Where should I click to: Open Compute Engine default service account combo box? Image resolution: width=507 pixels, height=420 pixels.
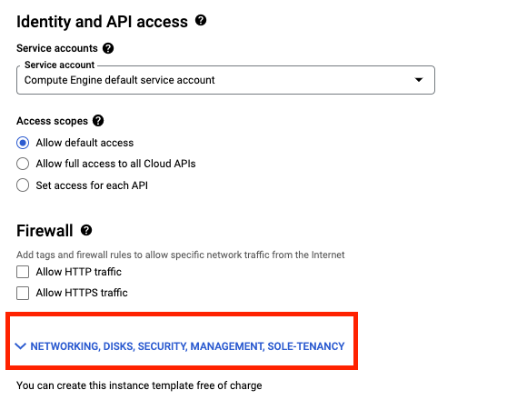(x=225, y=80)
